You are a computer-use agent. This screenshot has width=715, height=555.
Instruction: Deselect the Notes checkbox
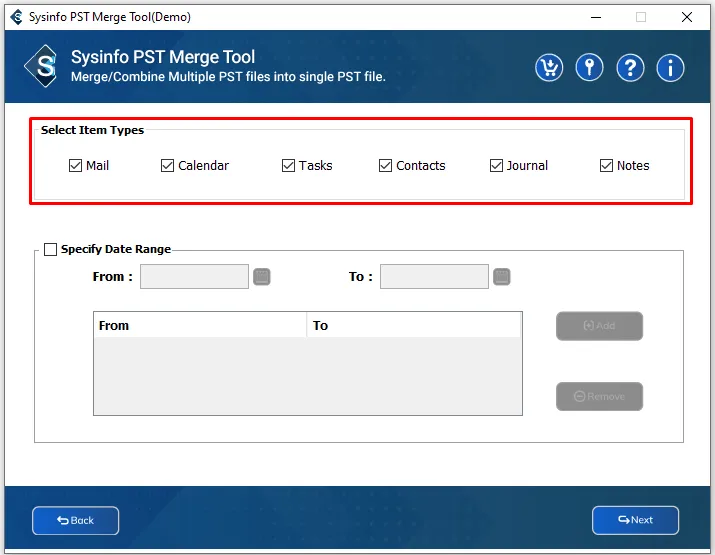[606, 166]
